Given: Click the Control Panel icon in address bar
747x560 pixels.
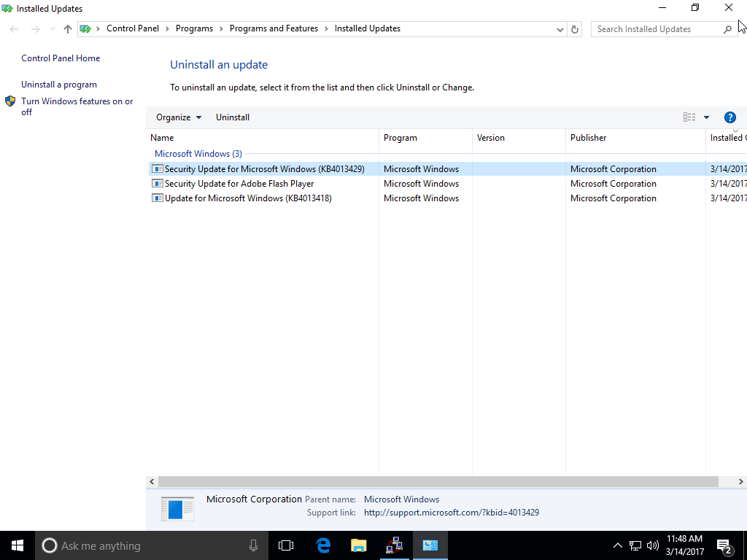Looking at the screenshot, I should click(x=85, y=29).
